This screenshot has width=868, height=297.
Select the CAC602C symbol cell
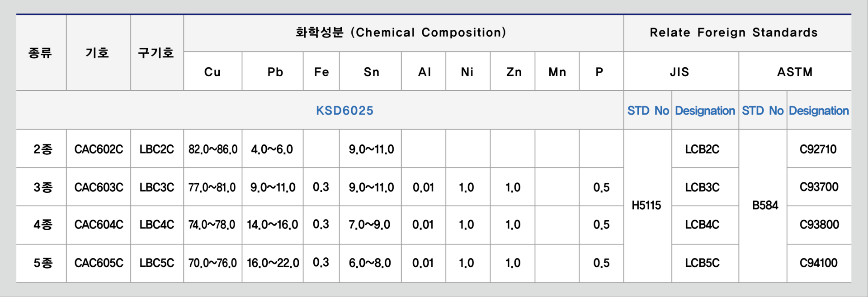(x=99, y=149)
